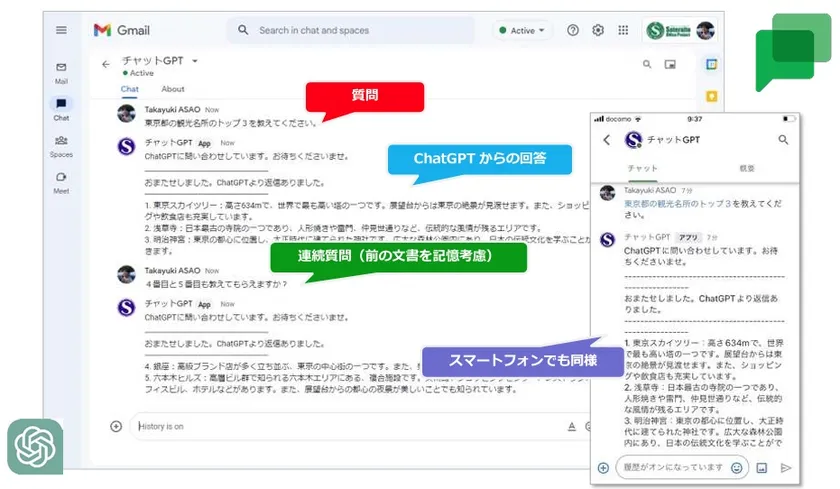
Task: Open the account avatar in Gmail header
Action: (706, 31)
